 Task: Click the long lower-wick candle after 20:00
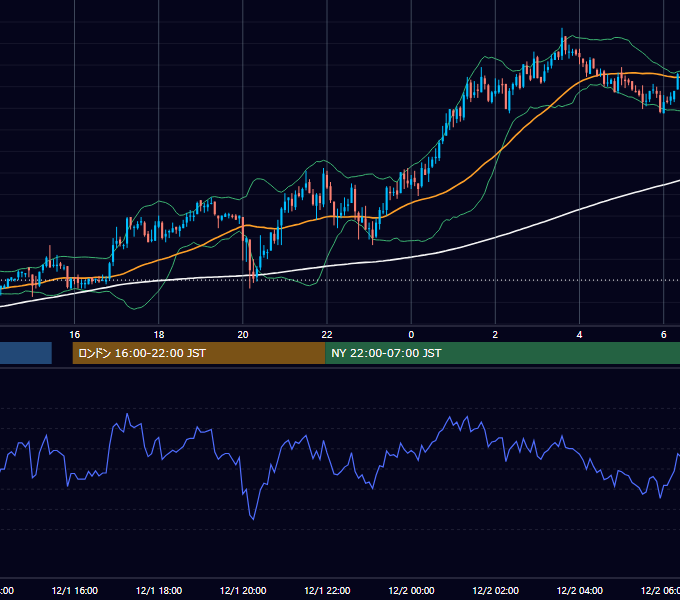point(250,264)
